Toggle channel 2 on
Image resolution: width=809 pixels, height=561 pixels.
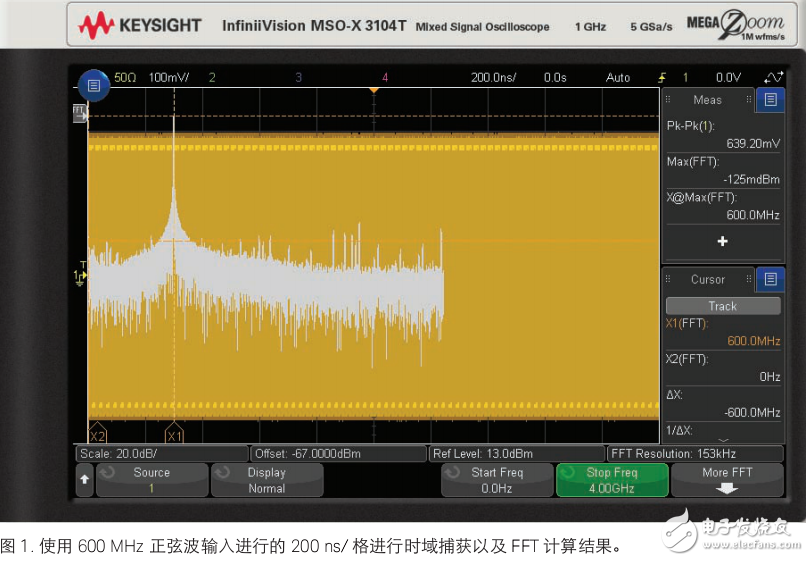click(212, 77)
